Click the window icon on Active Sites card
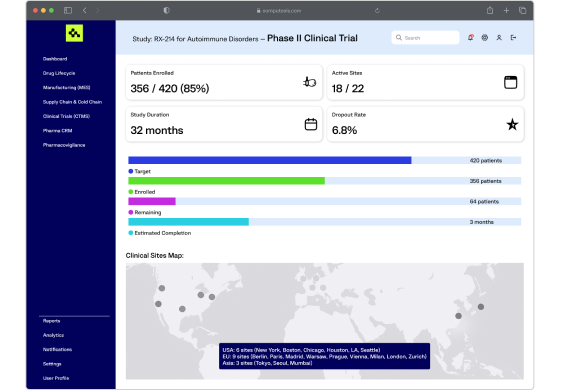 pyautogui.click(x=511, y=82)
